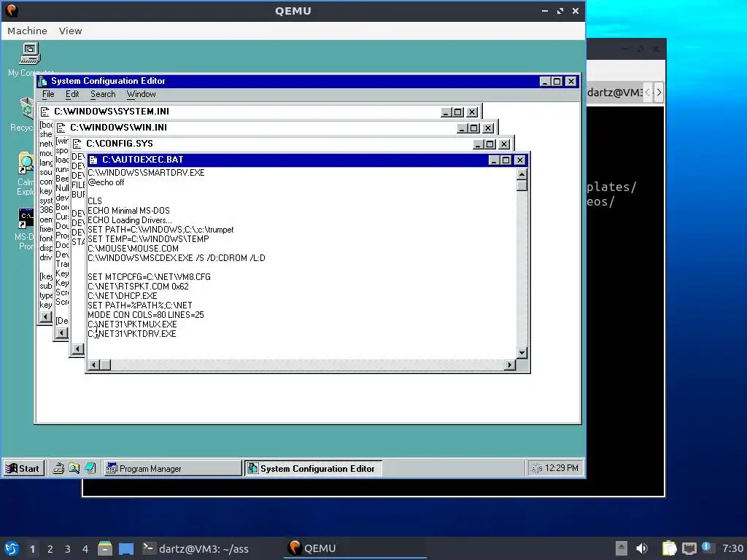Click scroll left arrow in AUTOEXEC.BAT
Image resolution: width=747 pixels, height=560 pixels.
click(94, 365)
